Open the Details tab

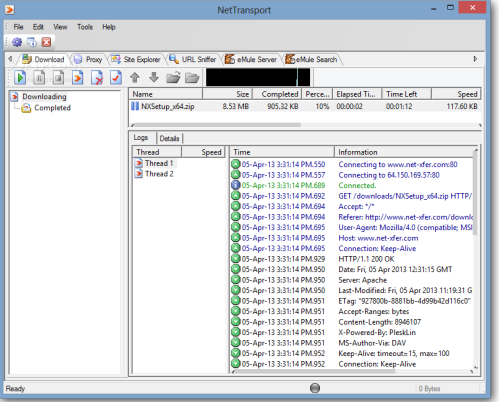pos(169,138)
